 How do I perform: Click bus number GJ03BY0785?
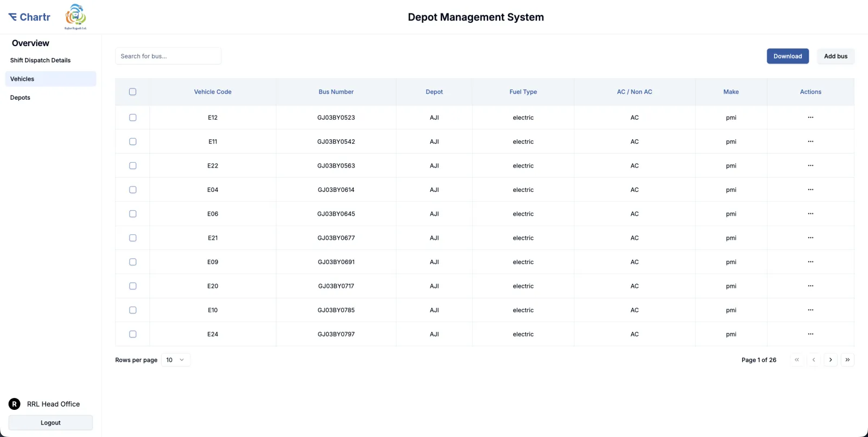point(336,310)
